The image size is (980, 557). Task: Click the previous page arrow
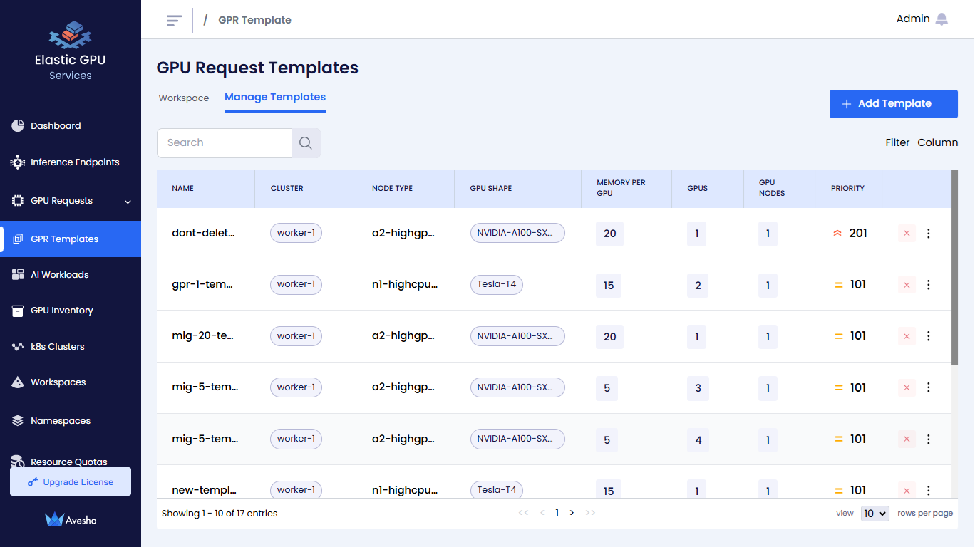click(542, 513)
